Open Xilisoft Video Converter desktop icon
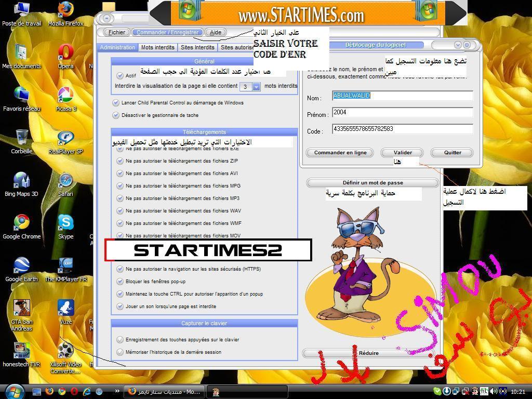 [x=65, y=357]
